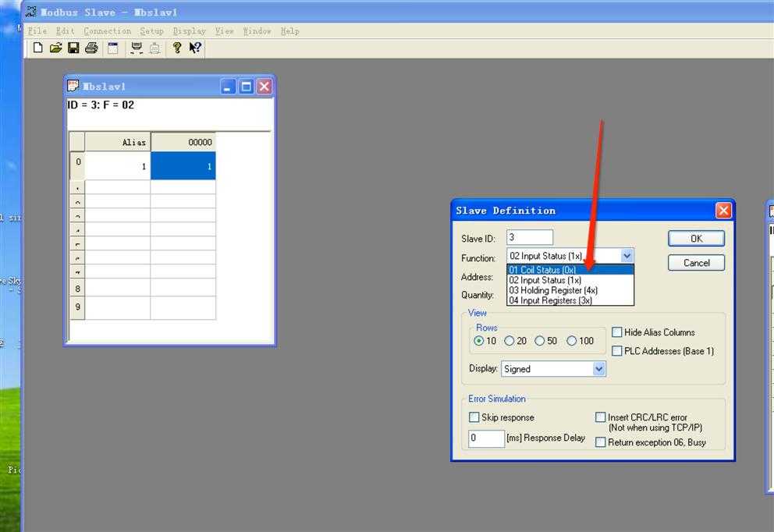Check the Skip response option

(x=474, y=417)
